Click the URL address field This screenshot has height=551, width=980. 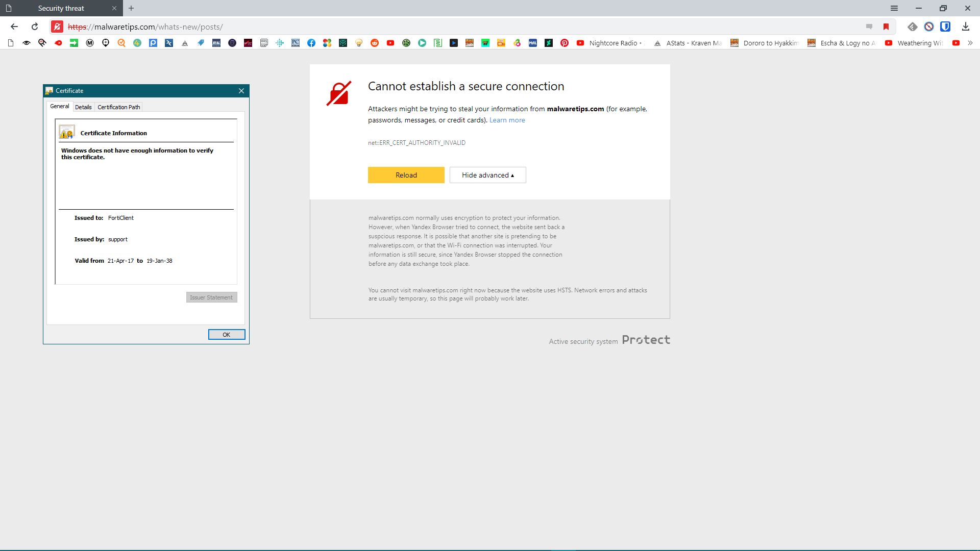pyautogui.click(x=459, y=27)
